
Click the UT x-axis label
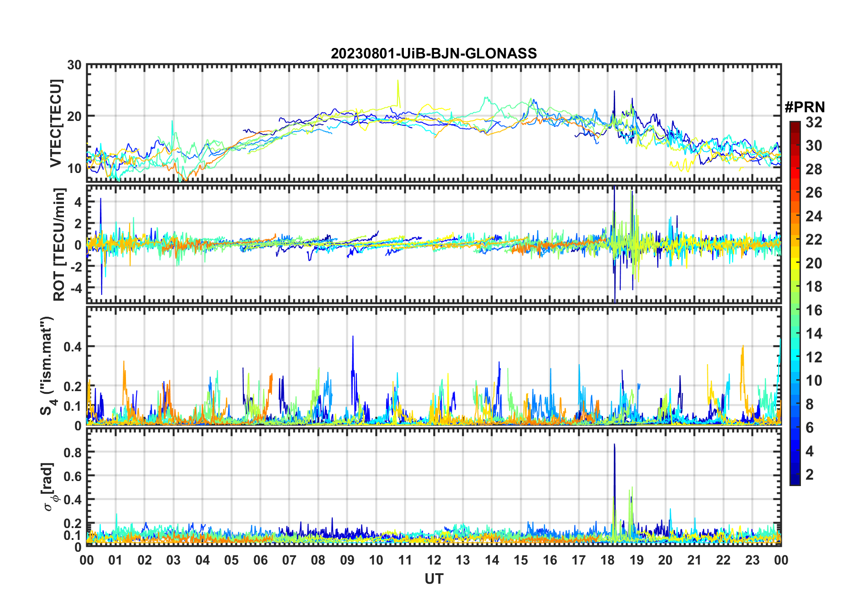(x=434, y=579)
